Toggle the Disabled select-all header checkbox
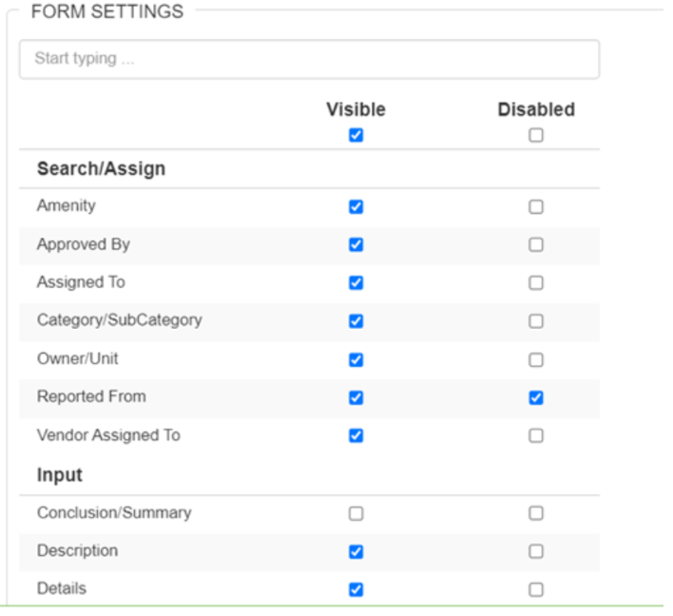Screen dimensions: 673x616 [536, 135]
